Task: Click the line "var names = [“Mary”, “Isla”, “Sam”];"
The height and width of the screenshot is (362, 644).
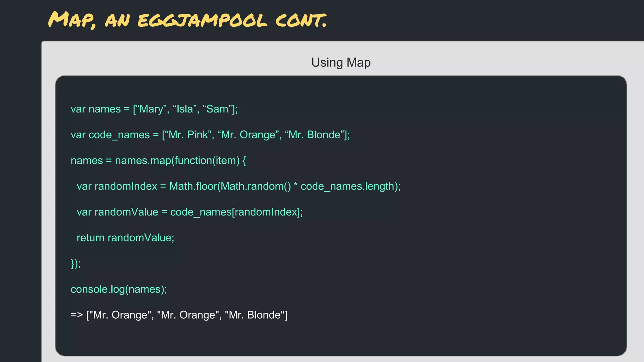Action: [x=154, y=109]
